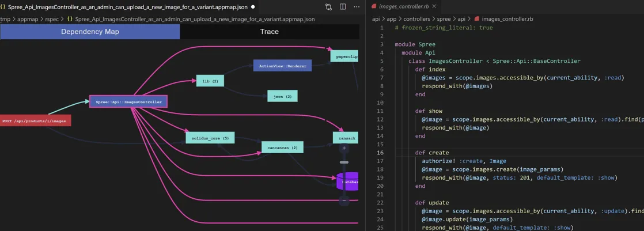This screenshot has width=644, height=231.
Task: Click the 'def show' line
Action: [429, 111]
